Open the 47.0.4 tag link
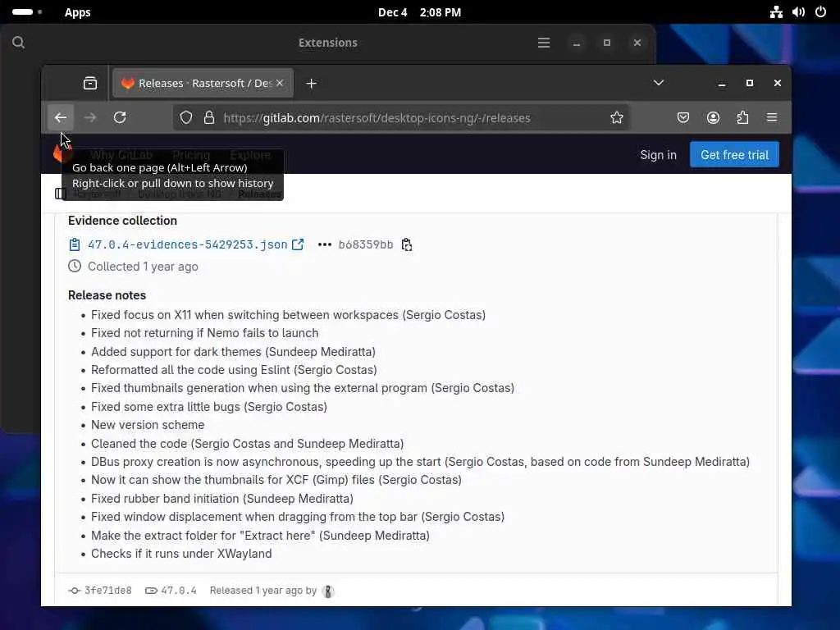 178,591
